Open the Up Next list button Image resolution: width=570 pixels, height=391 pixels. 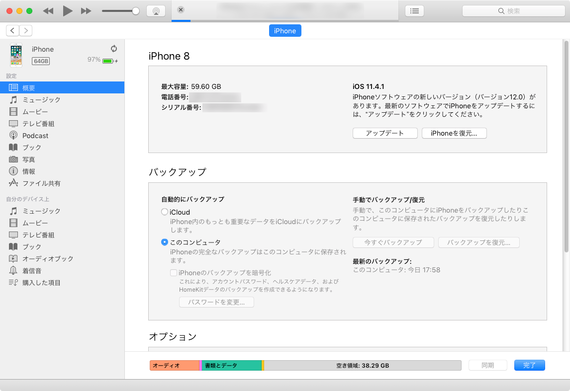[x=414, y=11]
